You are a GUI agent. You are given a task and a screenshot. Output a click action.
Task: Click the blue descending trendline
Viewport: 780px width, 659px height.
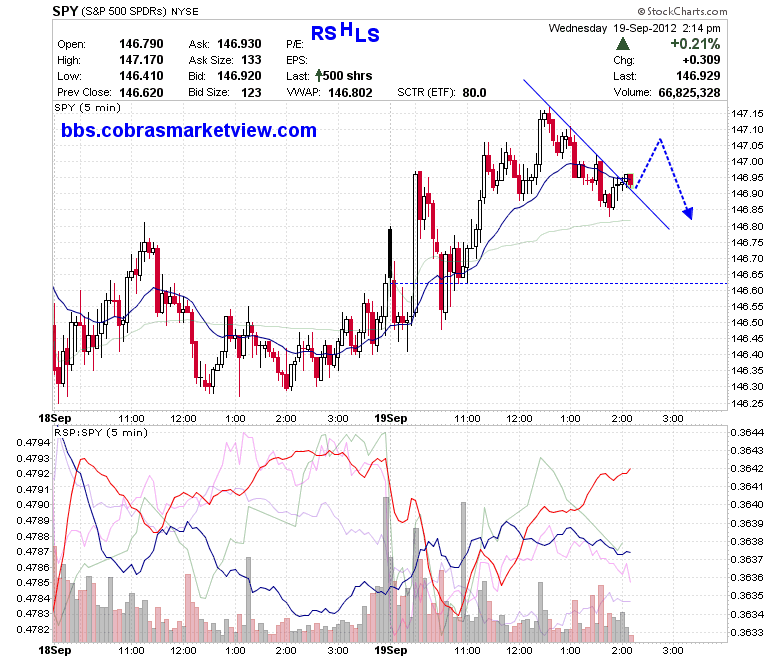[596, 154]
